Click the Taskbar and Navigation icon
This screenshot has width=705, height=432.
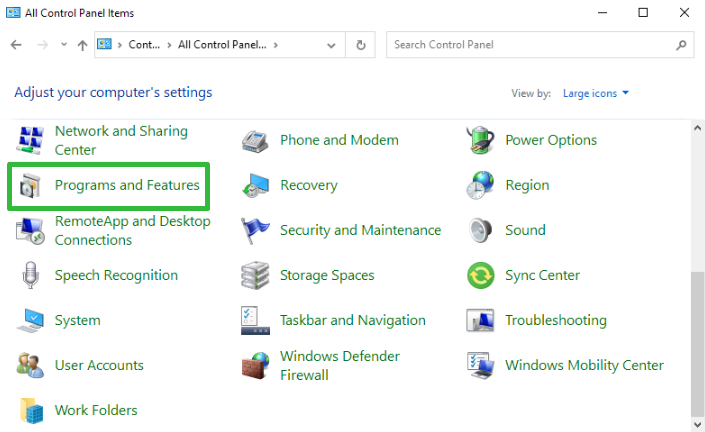point(255,321)
